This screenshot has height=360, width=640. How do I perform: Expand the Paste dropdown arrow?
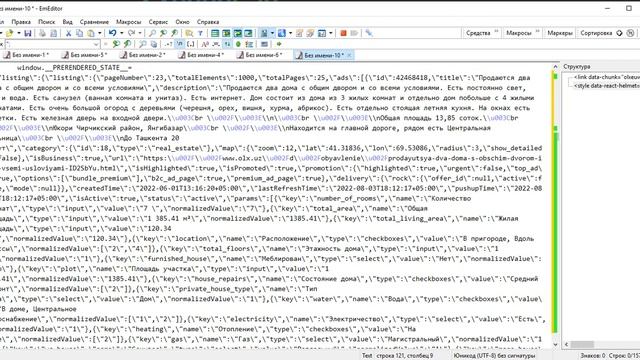(100, 33)
